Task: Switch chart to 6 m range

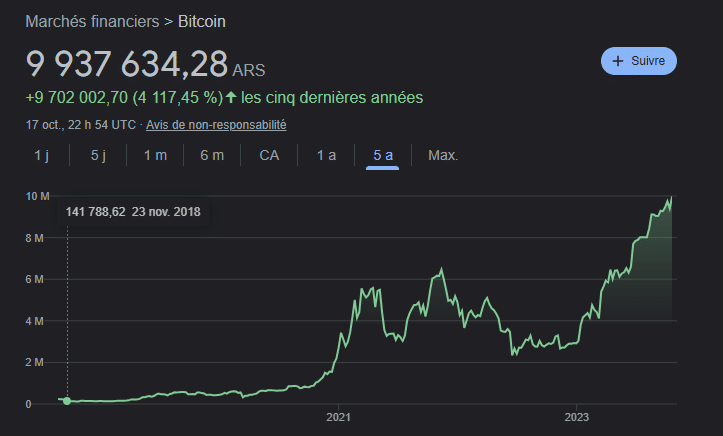Action: [x=212, y=155]
